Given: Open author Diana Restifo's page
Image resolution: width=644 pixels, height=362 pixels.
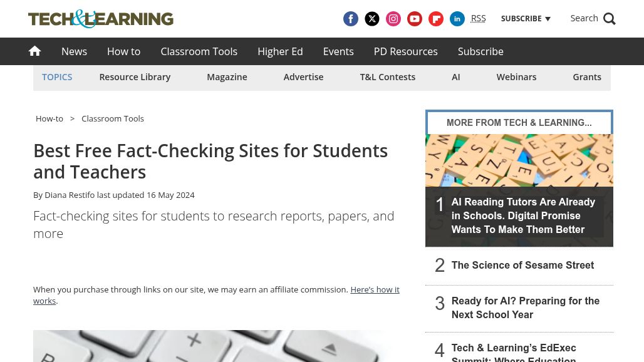Looking at the screenshot, I should pyautogui.click(x=70, y=195).
